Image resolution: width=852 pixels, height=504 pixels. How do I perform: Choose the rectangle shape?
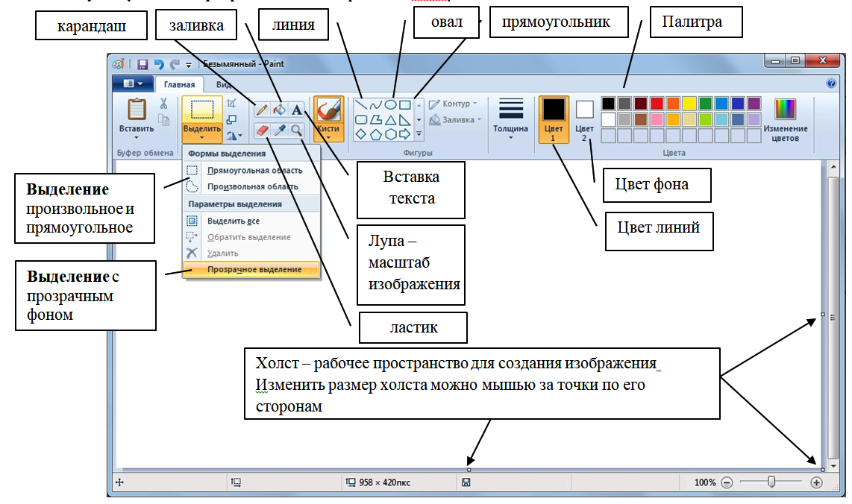(x=405, y=105)
